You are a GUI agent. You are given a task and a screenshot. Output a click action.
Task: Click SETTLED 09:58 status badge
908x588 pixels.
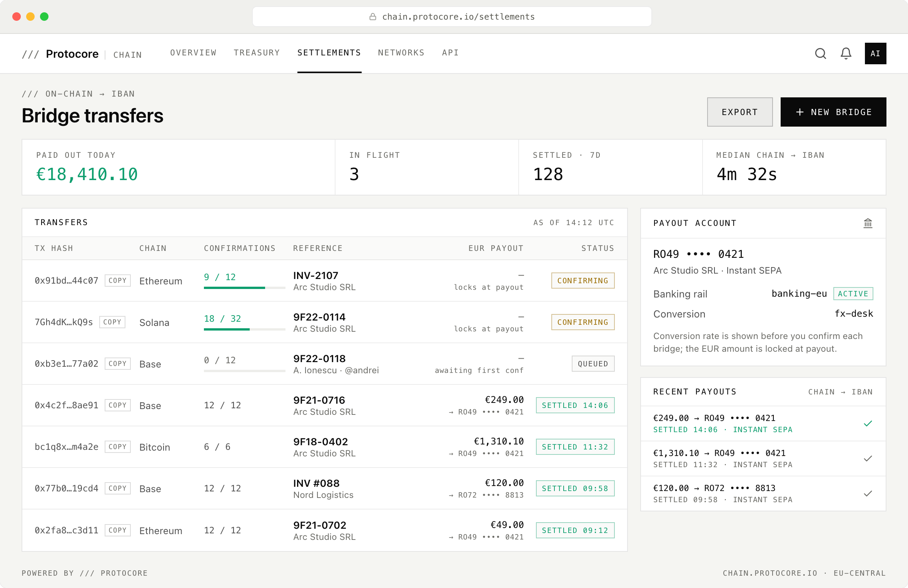[575, 488]
